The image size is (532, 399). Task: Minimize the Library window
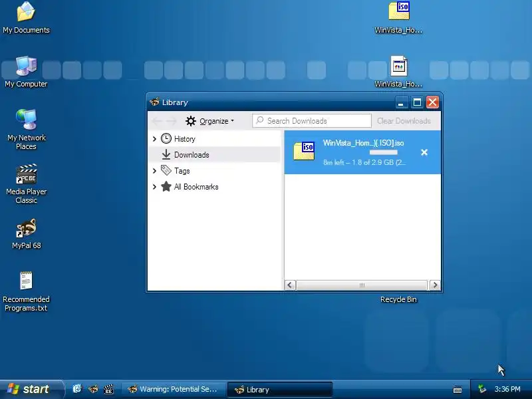pos(401,102)
